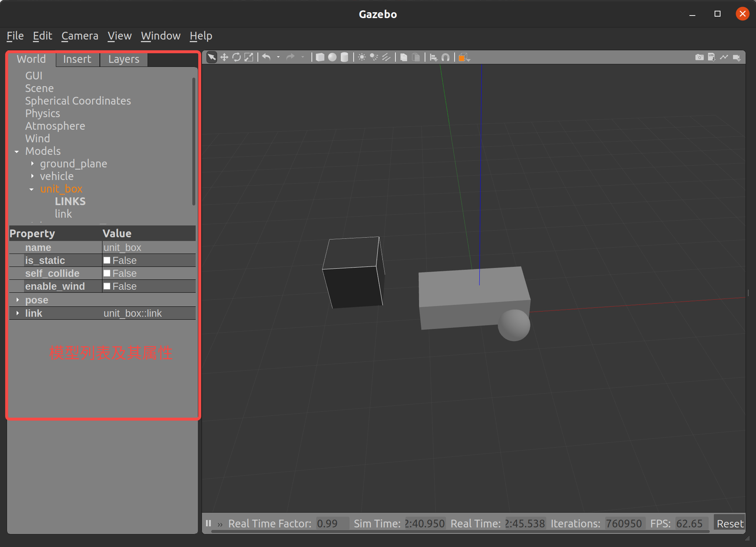The height and width of the screenshot is (547, 756).
Task: Expand the vehicle model tree item
Action: [32, 176]
